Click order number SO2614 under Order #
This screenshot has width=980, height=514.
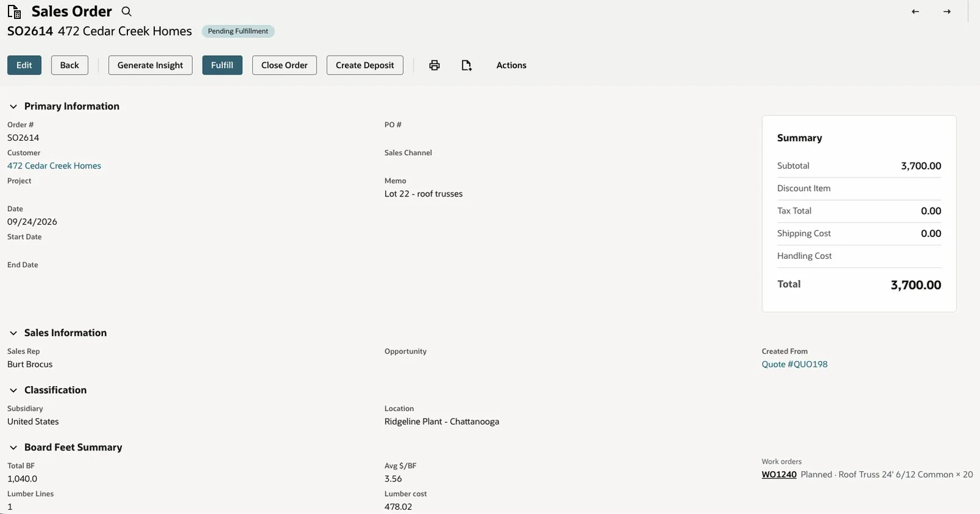coord(23,138)
